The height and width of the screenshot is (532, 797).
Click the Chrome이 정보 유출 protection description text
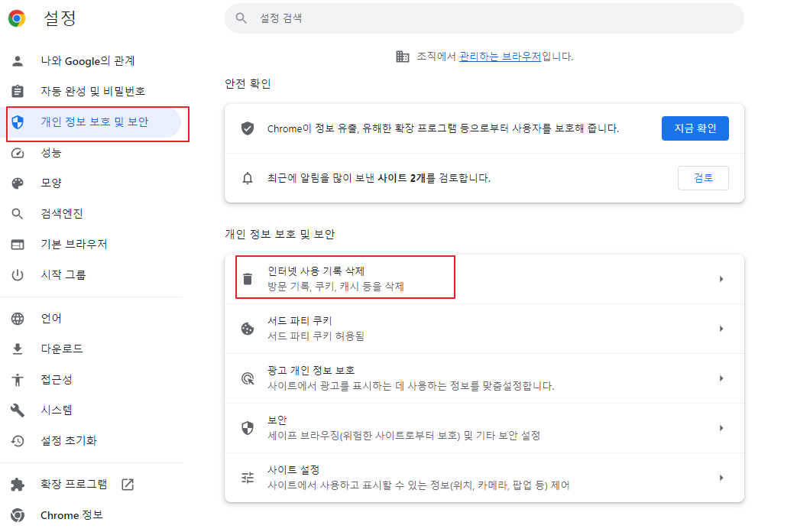click(x=442, y=128)
